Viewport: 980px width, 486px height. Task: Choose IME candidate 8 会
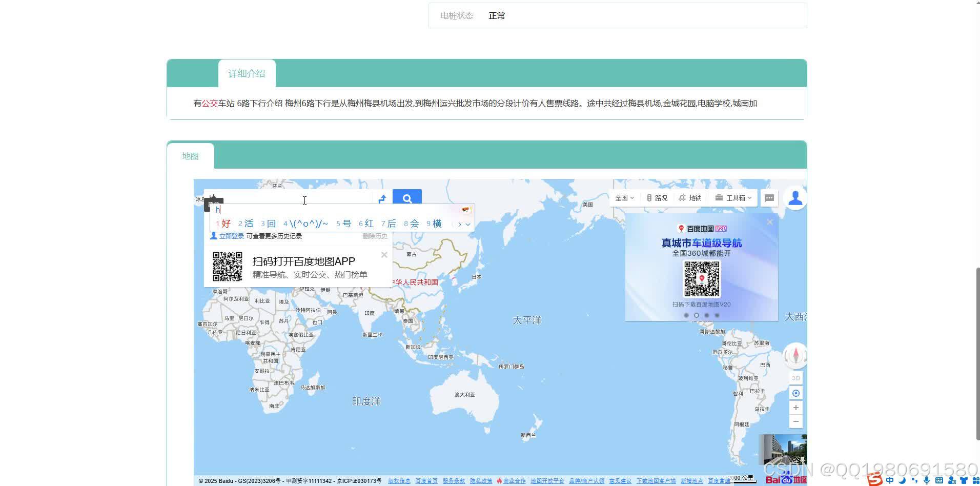click(x=411, y=224)
